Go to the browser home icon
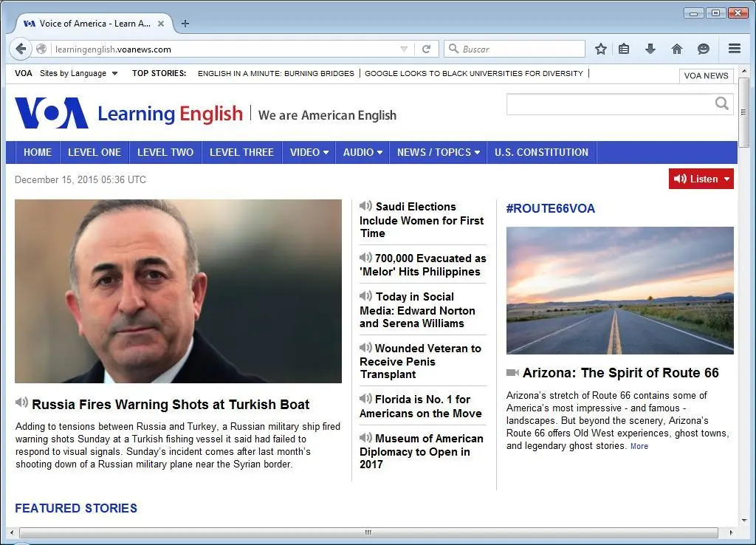 (677, 49)
